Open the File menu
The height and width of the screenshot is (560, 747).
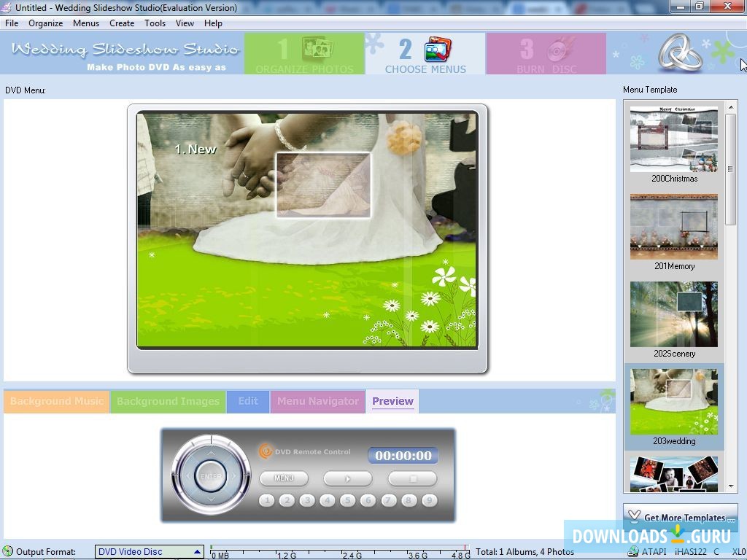tap(12, 23)
